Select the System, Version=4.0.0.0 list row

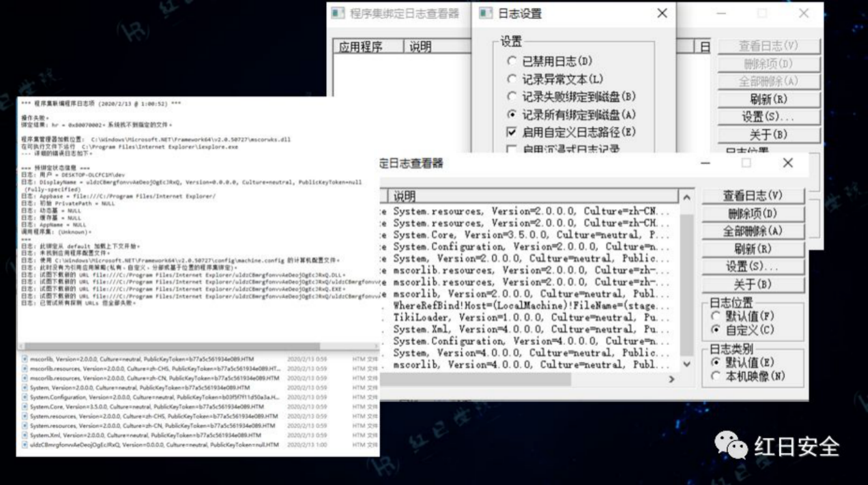(530, 353)
